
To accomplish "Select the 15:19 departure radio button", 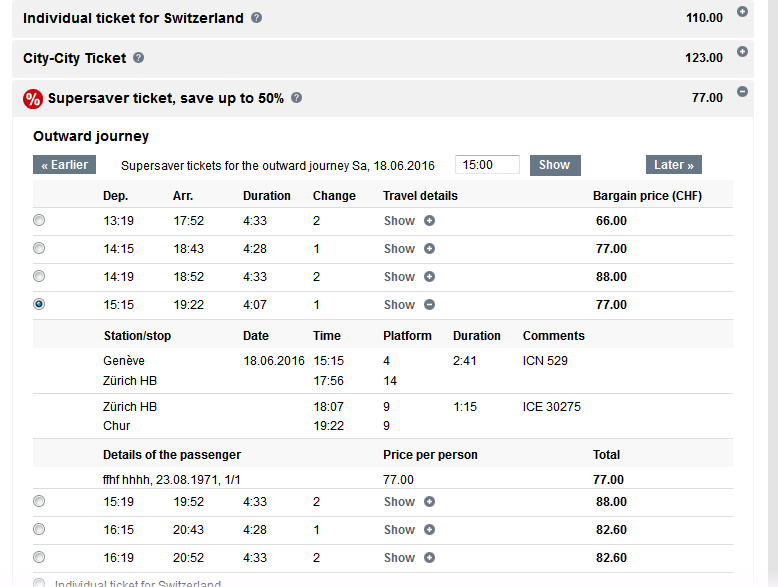I will [x=39, y=501].
